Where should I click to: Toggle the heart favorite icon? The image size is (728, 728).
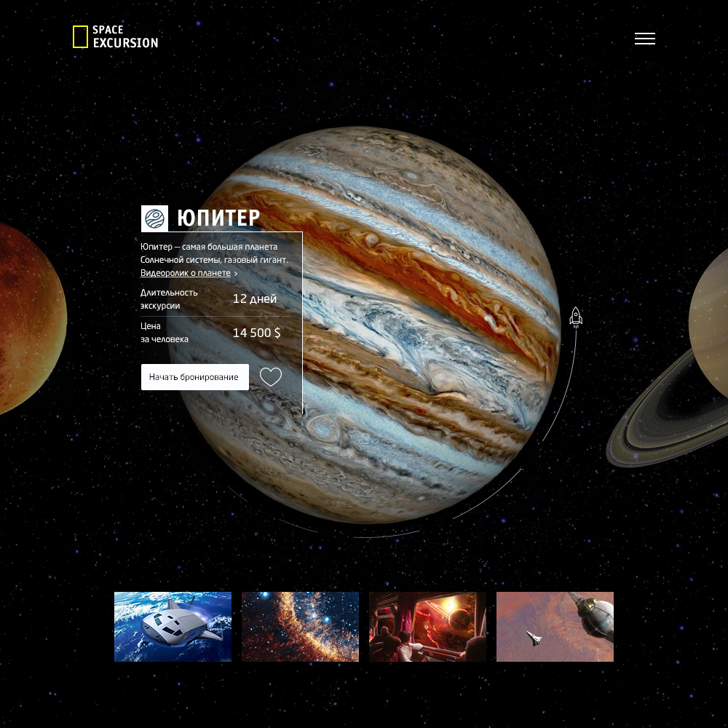tap(271, 377)
